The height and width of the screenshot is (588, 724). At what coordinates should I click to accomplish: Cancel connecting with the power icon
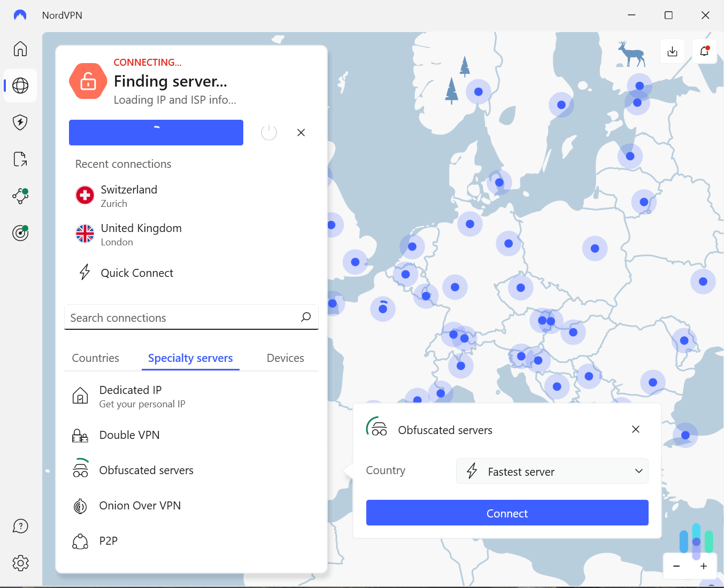pyautogui.click(x=269, y=132)
